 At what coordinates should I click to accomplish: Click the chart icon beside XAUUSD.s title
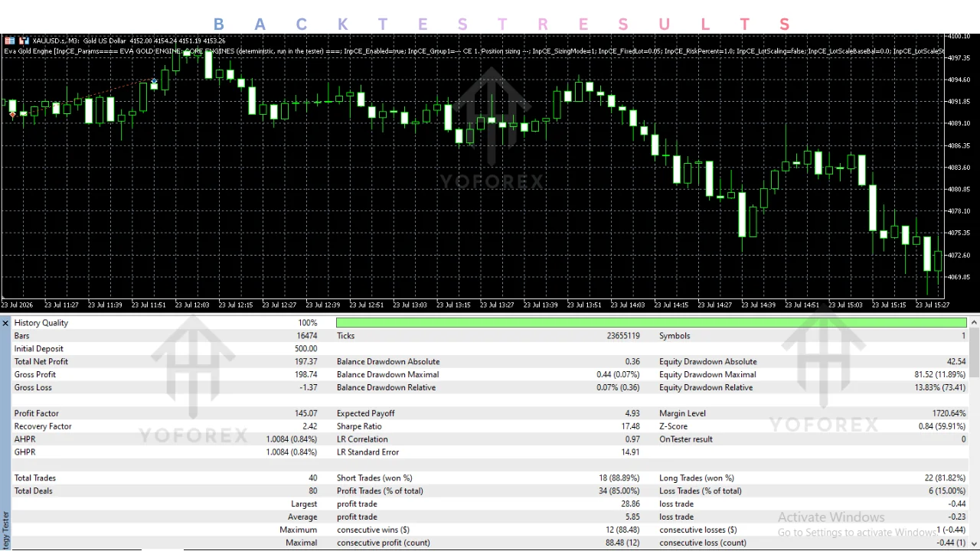click(x=23, y=41)
